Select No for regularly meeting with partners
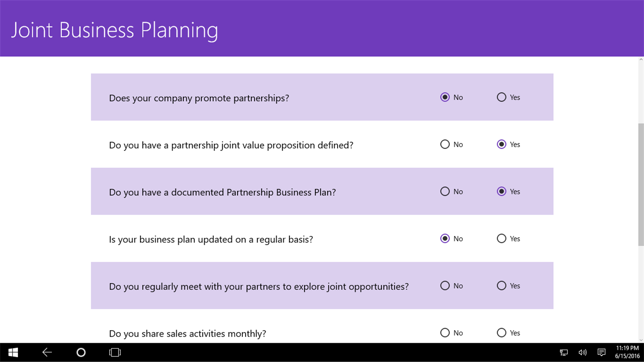 pos(445,286)
